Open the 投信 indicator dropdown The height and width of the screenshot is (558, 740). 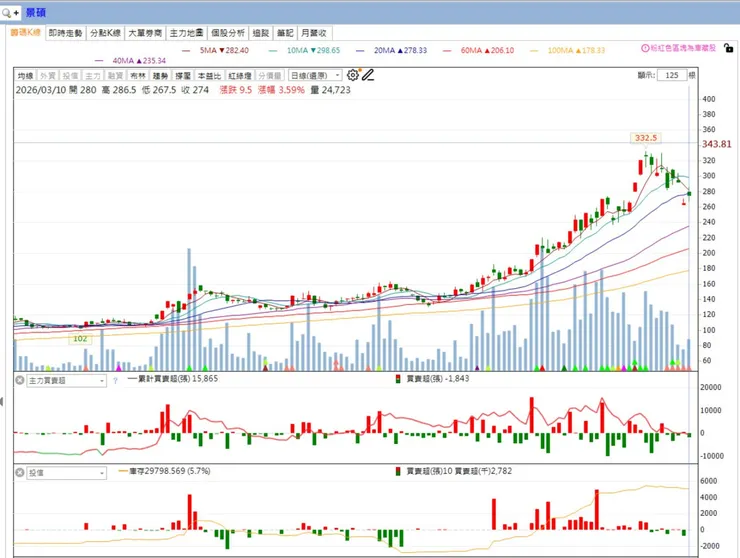pyautogui.click(x=67, y=473)
